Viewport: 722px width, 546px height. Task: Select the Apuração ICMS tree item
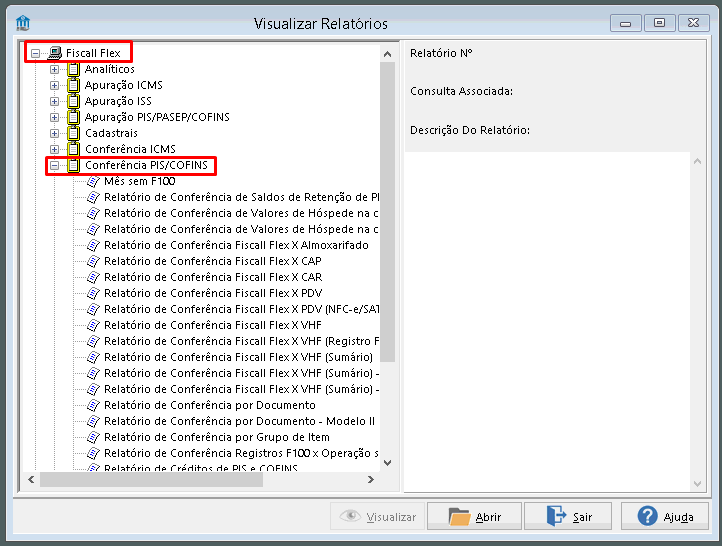pos(123,85)
